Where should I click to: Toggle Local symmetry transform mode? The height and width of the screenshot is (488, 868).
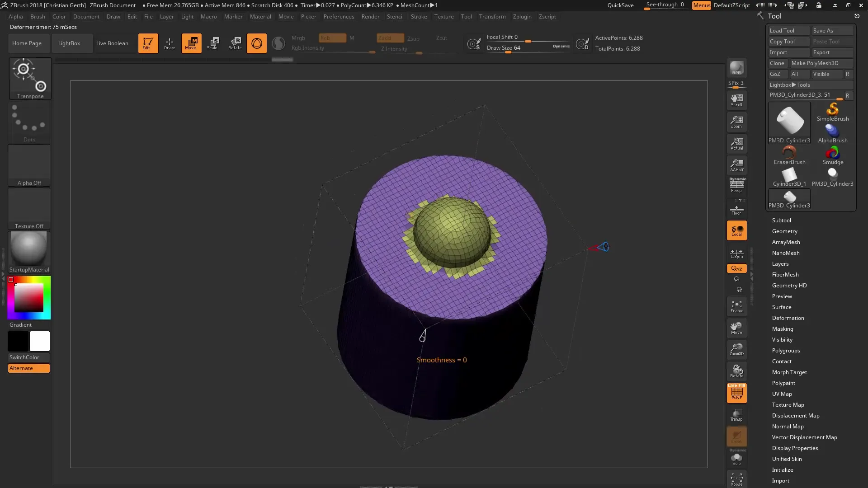(x=736, y=230)
